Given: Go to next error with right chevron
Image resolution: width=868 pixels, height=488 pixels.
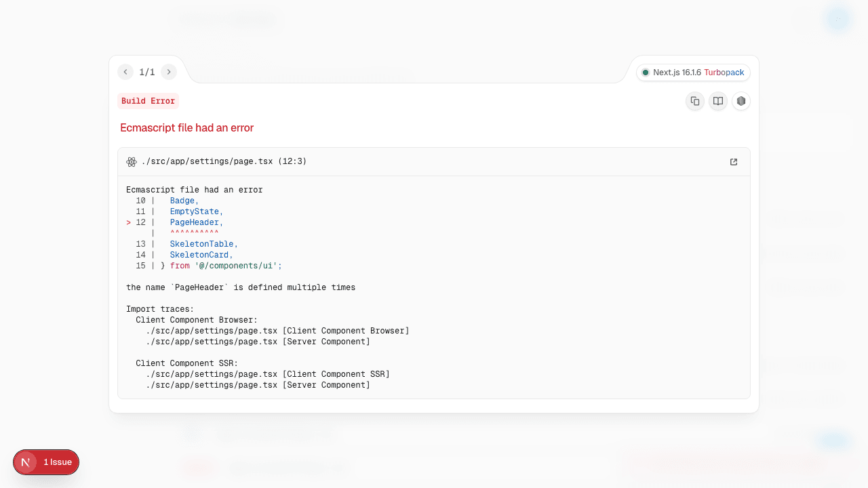Looking at the screenshot, I should 169,71.
